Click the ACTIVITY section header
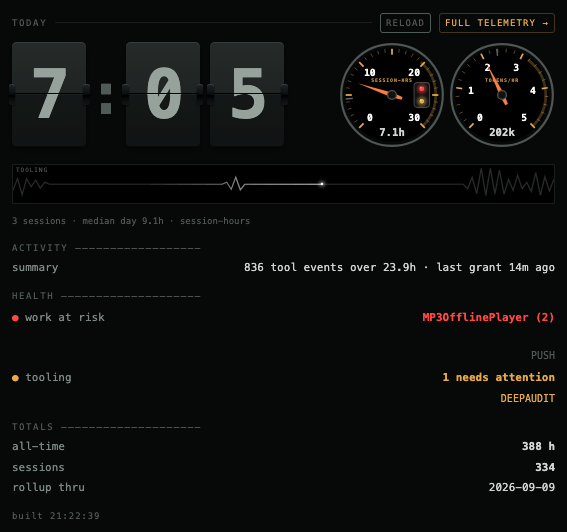 point(39,248)
